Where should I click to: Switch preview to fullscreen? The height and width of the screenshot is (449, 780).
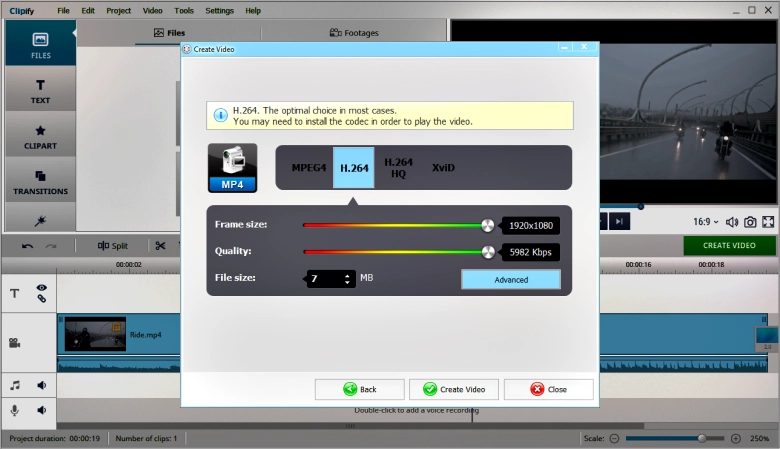coord(768,222)
